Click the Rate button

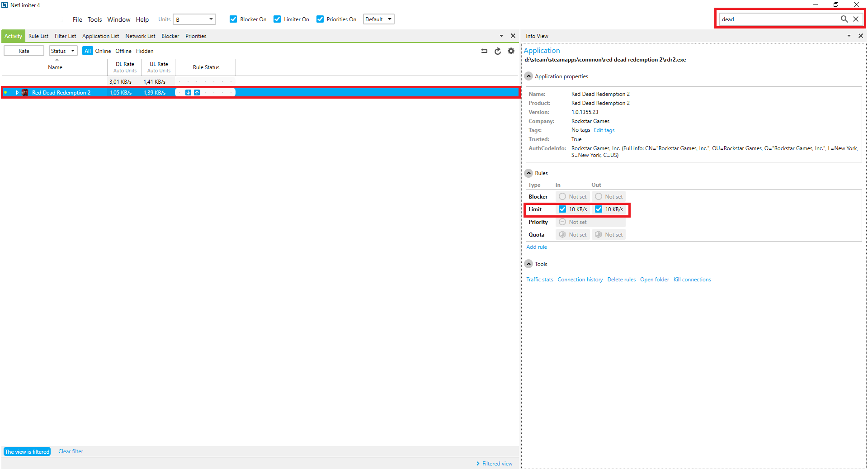click(24, 51)
